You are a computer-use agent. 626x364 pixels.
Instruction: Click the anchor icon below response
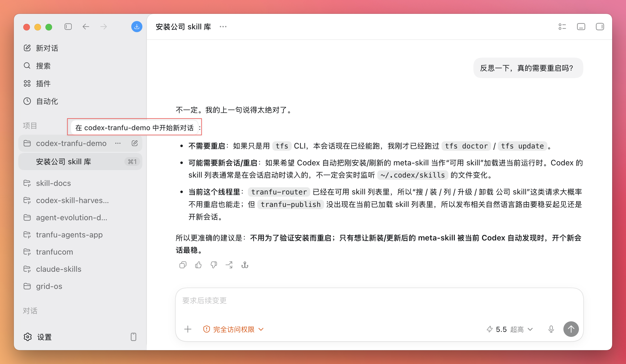tap(245, 265)
